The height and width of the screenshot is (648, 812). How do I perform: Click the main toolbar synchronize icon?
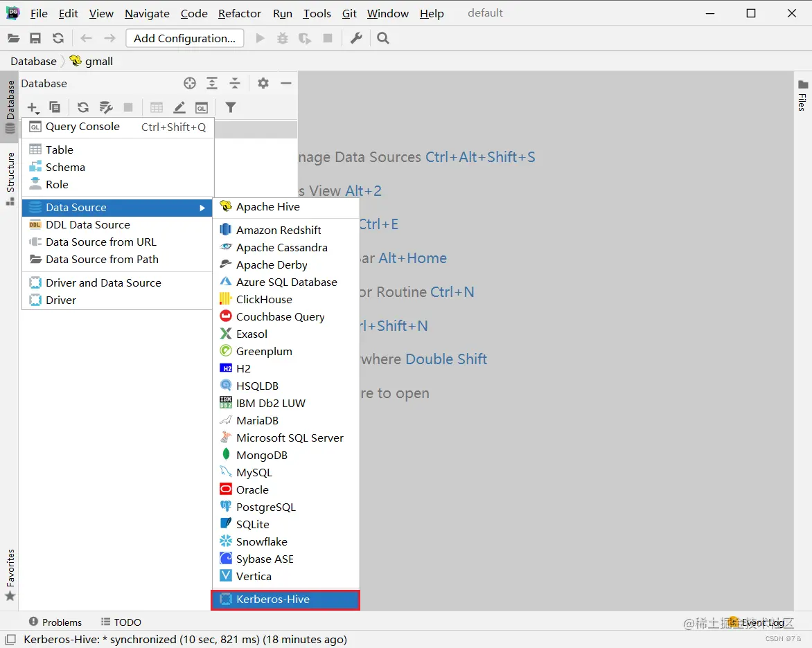58,38
